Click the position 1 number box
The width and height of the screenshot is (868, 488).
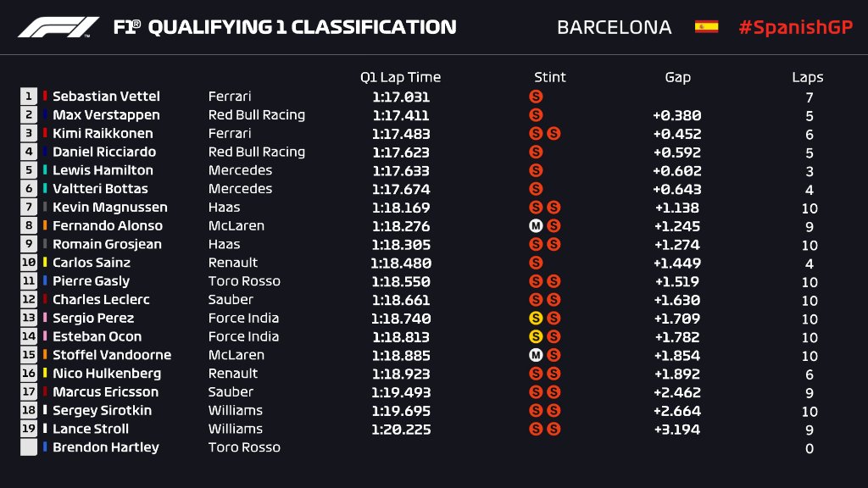click(x=29, y=97)
